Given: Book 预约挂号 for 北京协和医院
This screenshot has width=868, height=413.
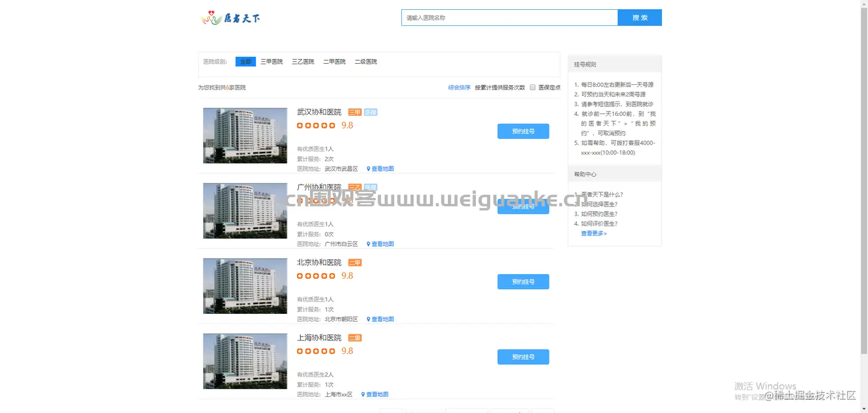Looking at the screenshot, I should click(523, 282).
